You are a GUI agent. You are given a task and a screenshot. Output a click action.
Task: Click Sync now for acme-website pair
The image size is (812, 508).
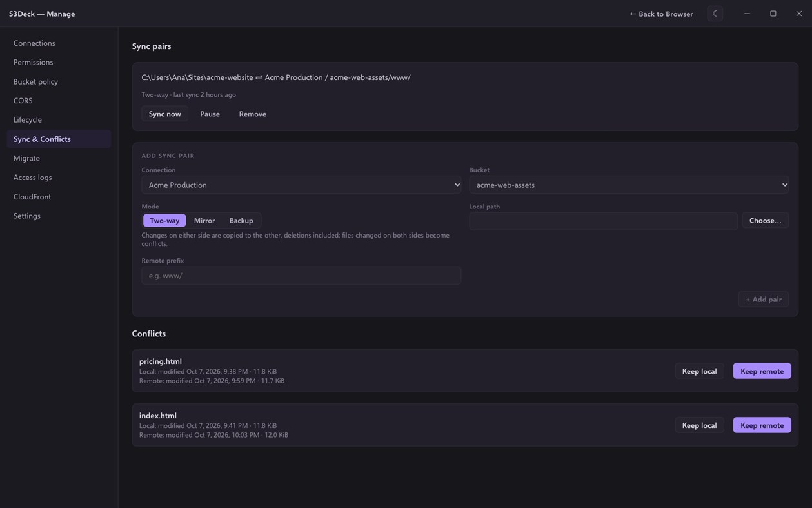[165, 114]
